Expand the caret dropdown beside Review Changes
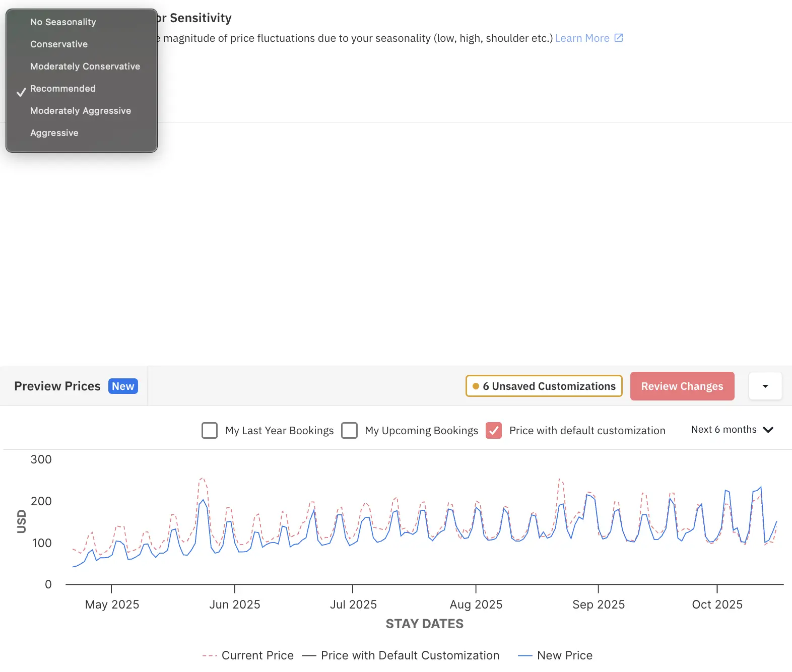The height and width of the screenshot is (672, 792). 765,386
